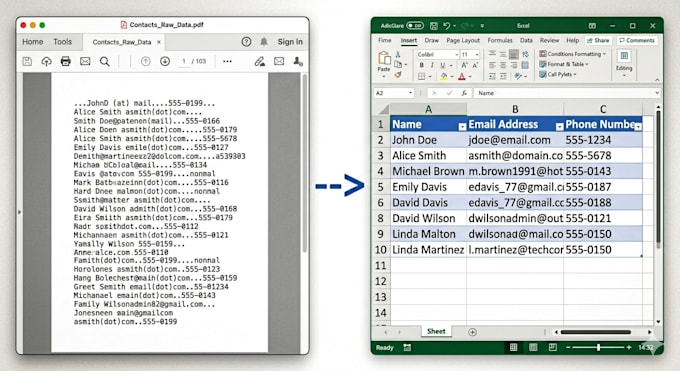
Task: Open the Page Layout ribbon tab
Action: coord(463,40)
